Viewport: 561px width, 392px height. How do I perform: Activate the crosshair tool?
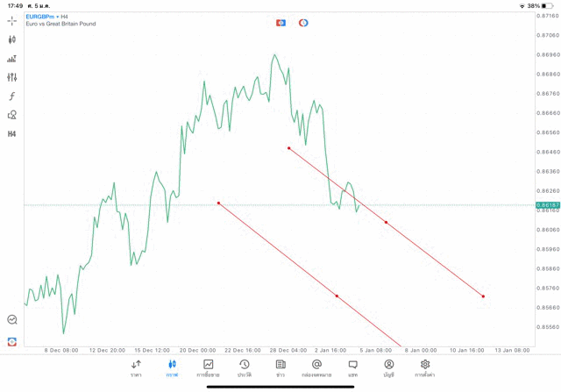point(12,20)
